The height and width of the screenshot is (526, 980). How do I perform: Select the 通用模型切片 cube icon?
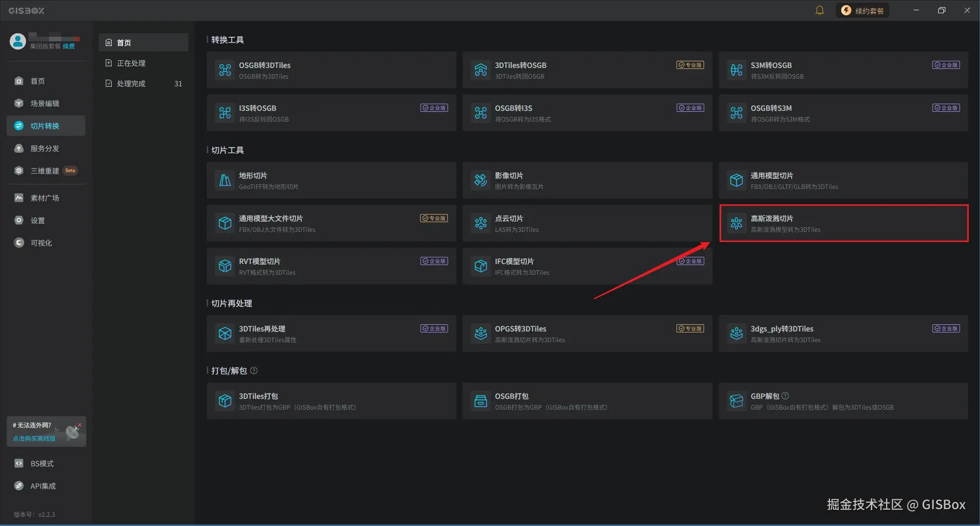737,180
